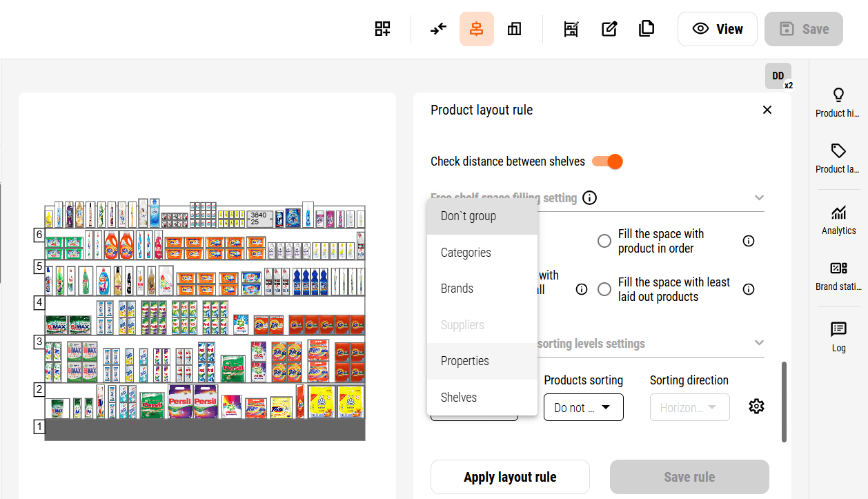The image size is (868, 499).
Task: Open Brand statistics panel
Action: (838, 275)
